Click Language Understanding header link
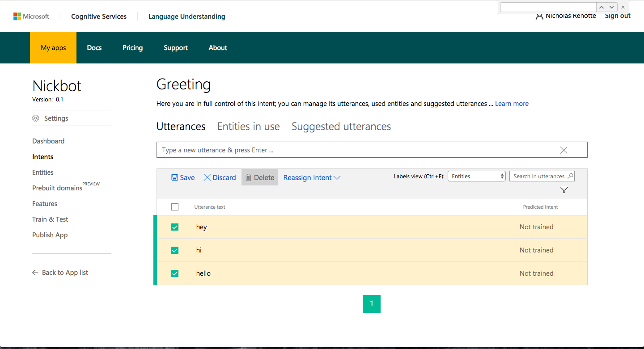 point(187,17)
